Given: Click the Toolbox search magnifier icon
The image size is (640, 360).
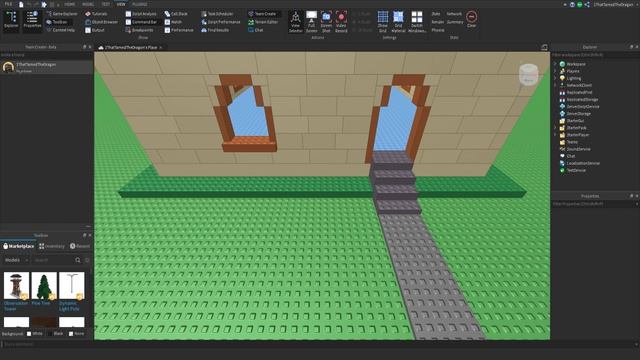Looking at the screenshot, I should tap(78, 260).
